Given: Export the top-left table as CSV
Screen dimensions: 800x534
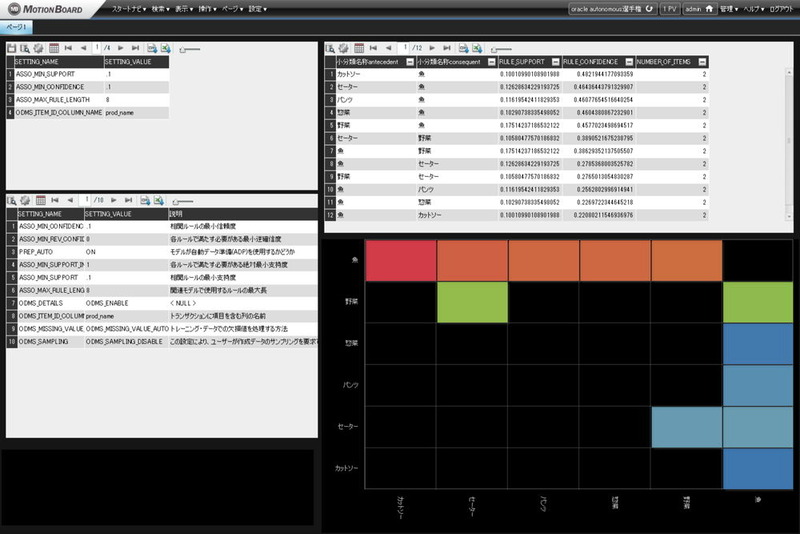Looking at the screenshot, I should pyautogui.click(x=152, y=48).
